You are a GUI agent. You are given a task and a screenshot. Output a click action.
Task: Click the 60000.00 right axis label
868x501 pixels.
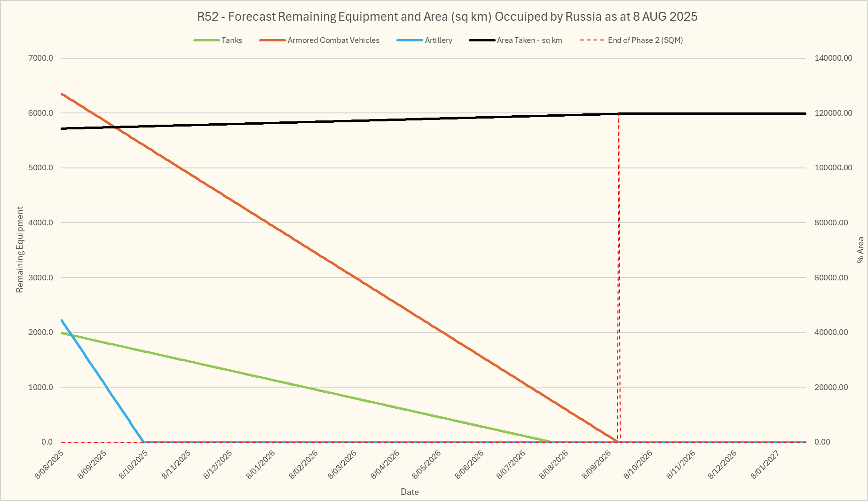tap(831, 278)
